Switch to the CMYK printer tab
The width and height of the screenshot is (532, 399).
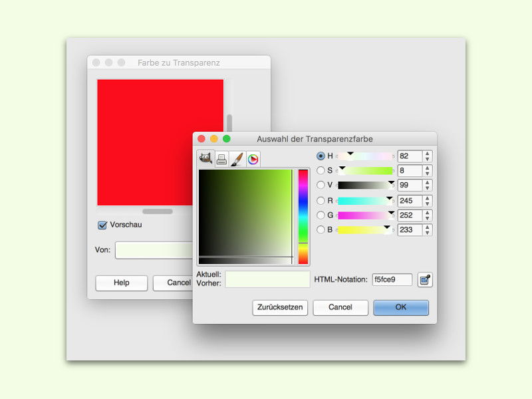pyautogui.click(x=221, y=159)
